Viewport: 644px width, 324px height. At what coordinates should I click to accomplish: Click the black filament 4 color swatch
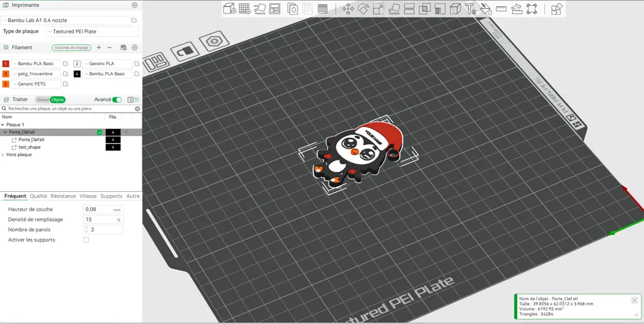(x=77, y=74)
